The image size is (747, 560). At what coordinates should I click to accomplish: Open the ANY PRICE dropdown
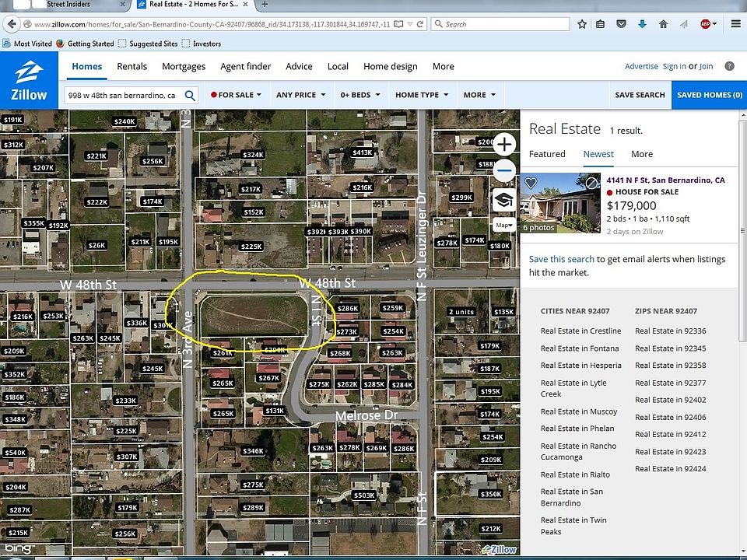pos(301,95)
